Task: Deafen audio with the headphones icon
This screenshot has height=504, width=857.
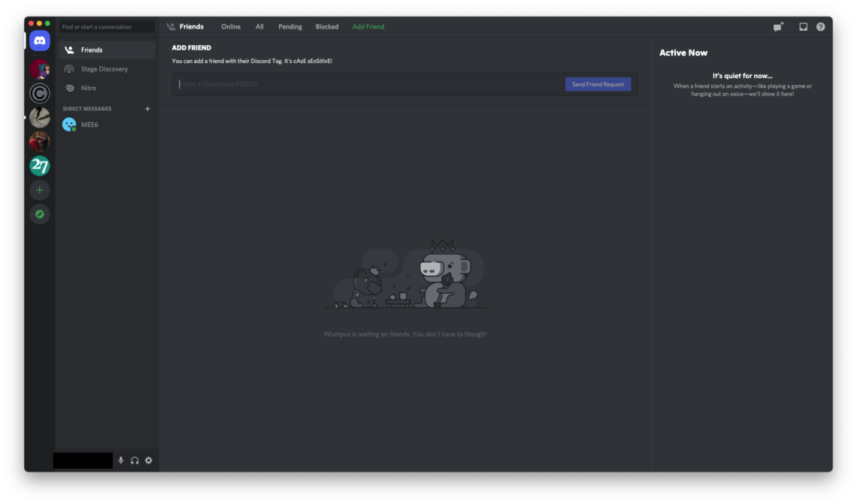Action: (135, 460)
